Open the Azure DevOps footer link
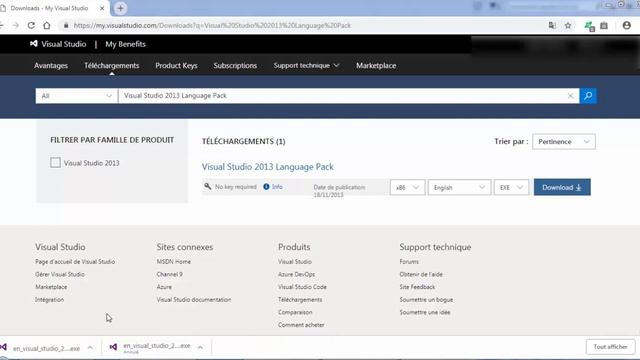640x360 pixels. coord(296,274)
